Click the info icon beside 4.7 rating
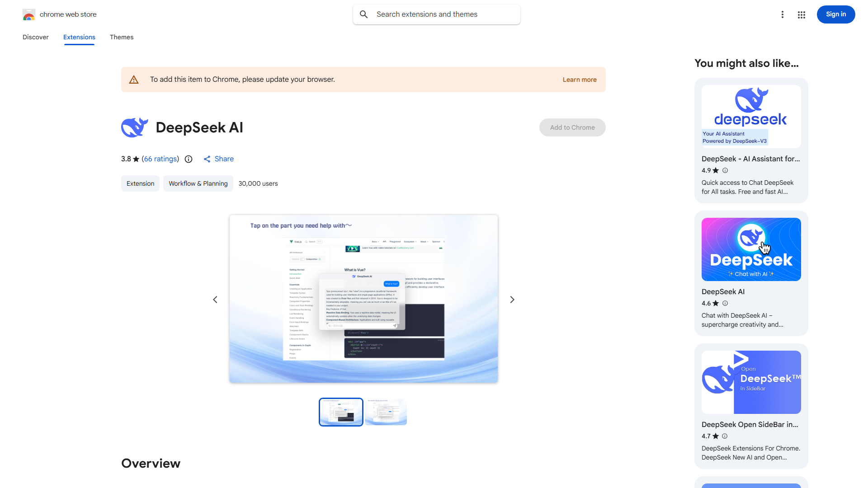This screenshot has height=488, width=868. 724,436
